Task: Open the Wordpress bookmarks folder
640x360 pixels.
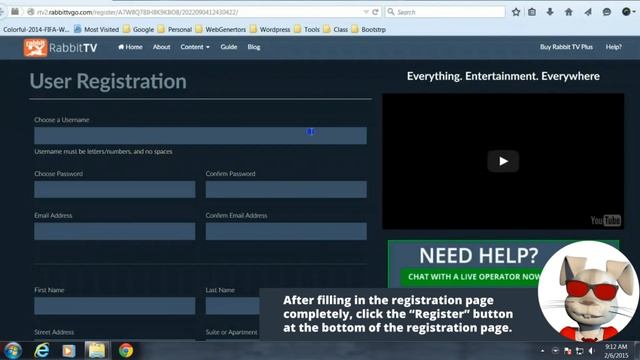Action: (x=270, y=29)
